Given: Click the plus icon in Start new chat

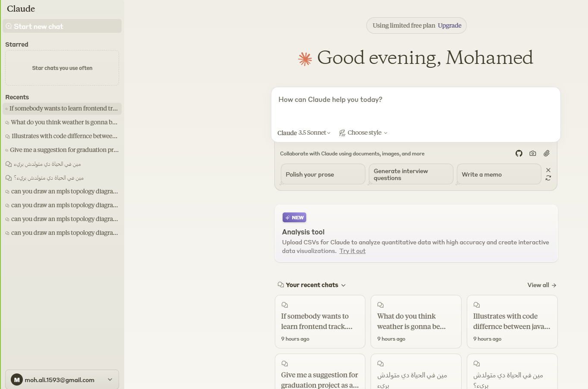Looking at the screenshot, I should tap(9, 26).
